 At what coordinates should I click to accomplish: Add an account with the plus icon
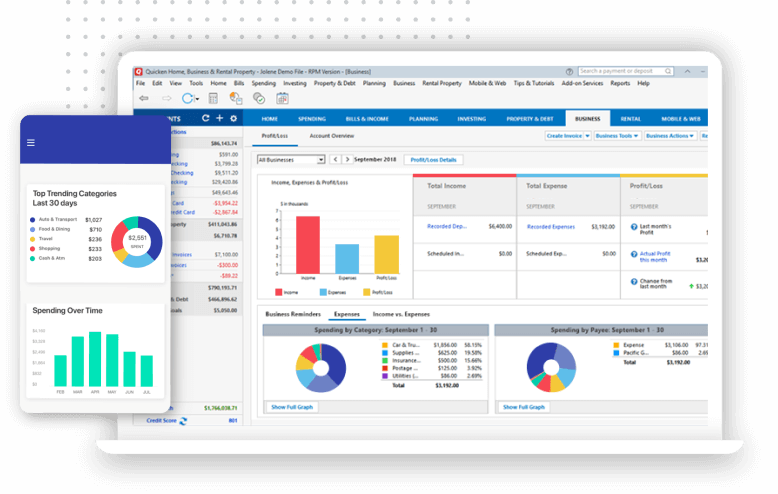pyautogui.click(x=219, y=118)
